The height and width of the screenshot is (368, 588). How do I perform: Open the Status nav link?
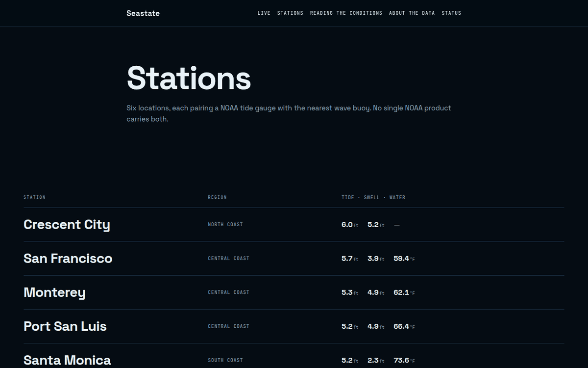[451, 13]
